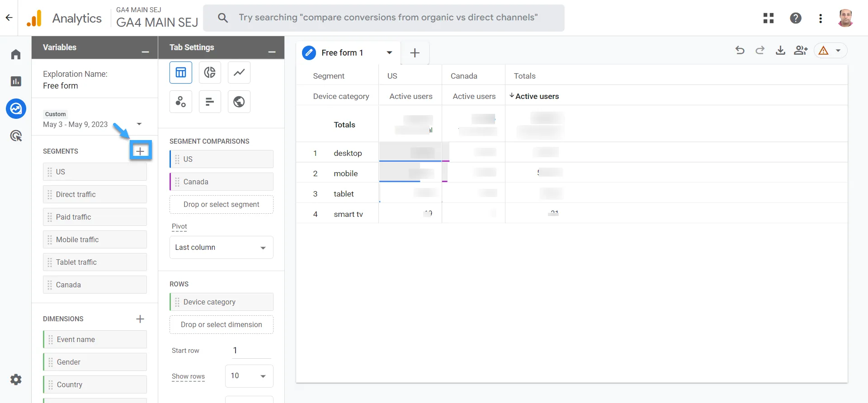This screenshot has width=868, height=403.
Task: Go back using the left arrow
Action: tap(9, 18)
